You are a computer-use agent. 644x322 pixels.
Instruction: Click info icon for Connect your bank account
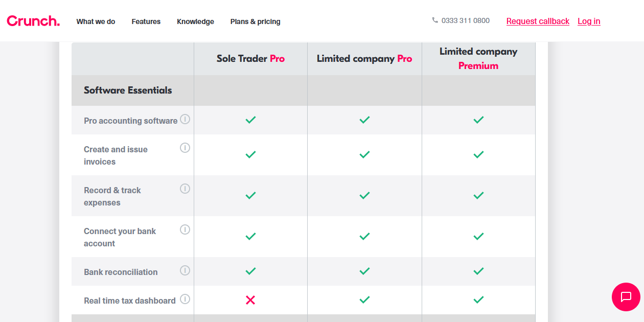[x=185, y=229]
